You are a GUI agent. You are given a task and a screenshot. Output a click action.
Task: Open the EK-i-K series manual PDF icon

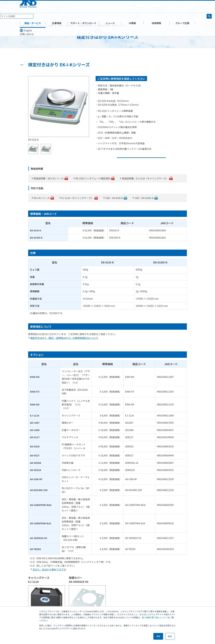tap(66, 179)
